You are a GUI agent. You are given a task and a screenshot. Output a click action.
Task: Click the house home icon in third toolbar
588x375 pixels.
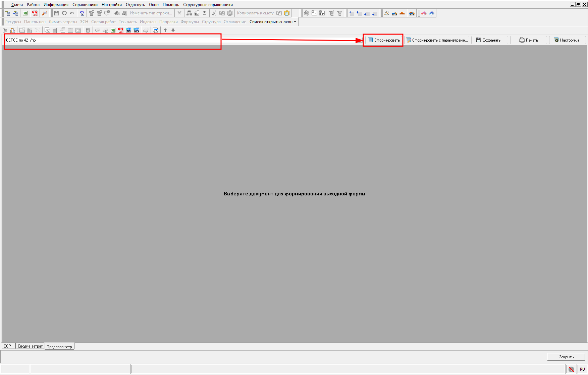(12, 30)
